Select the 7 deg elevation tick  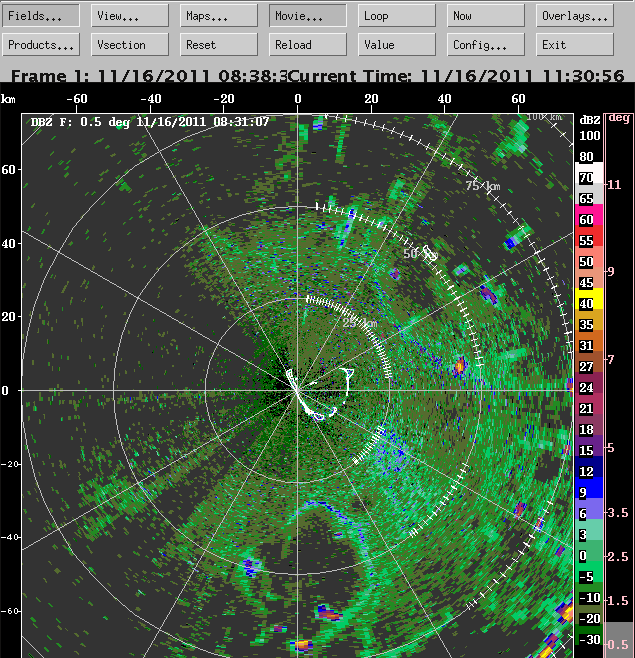click(x=611, y=359)
